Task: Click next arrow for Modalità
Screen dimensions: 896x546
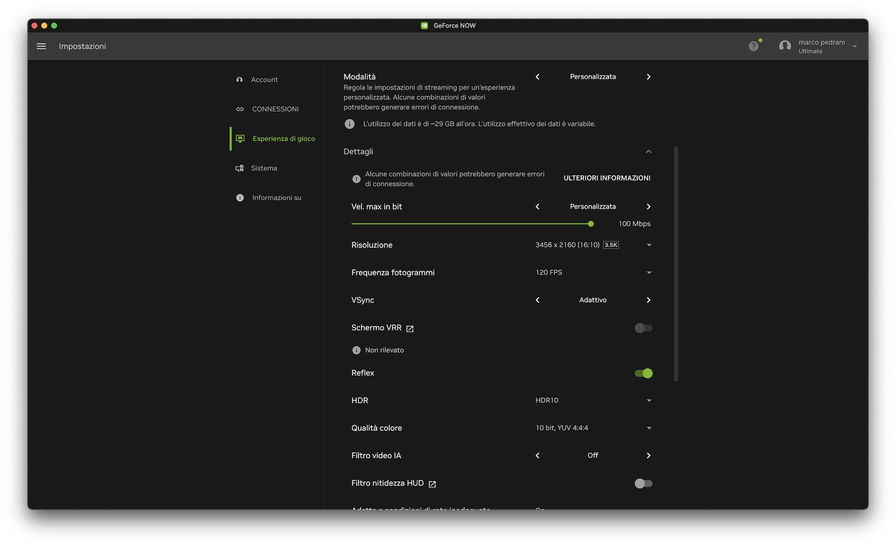Action: [x=648, y=77]
